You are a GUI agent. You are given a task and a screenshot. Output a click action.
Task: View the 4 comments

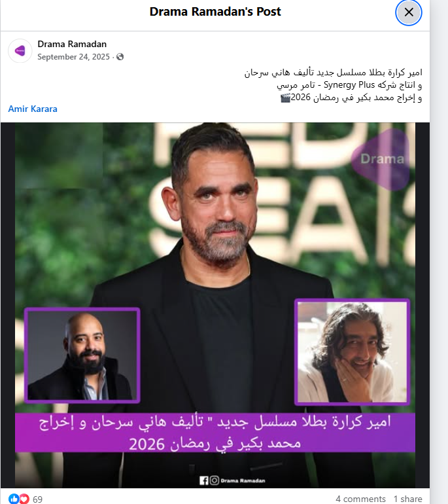pyautogui.click(x=360, y=499)
